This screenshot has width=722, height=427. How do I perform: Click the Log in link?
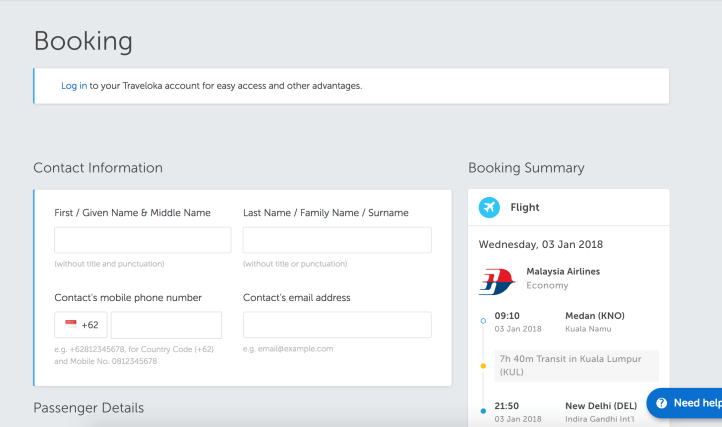click(74, 86)
